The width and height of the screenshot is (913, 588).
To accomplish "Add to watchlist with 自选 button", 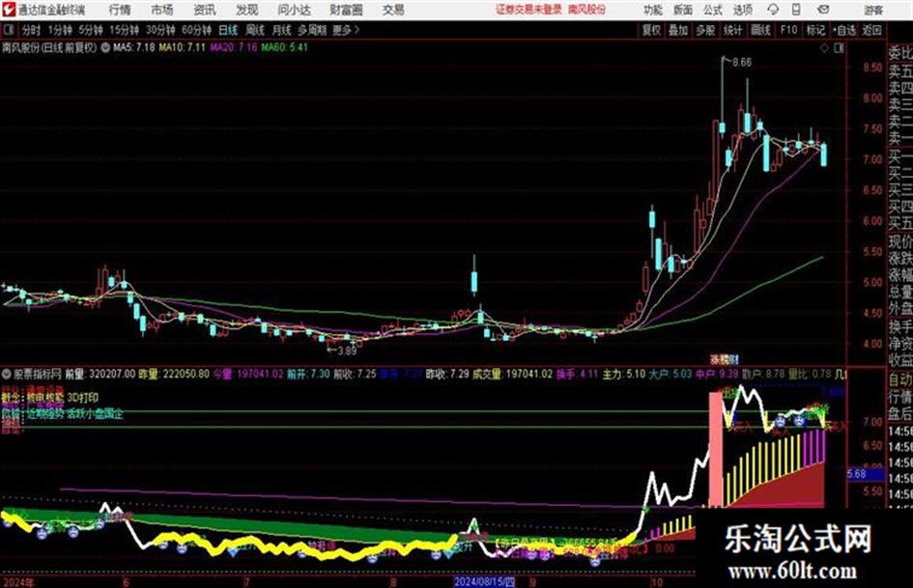I will [844, 30].
